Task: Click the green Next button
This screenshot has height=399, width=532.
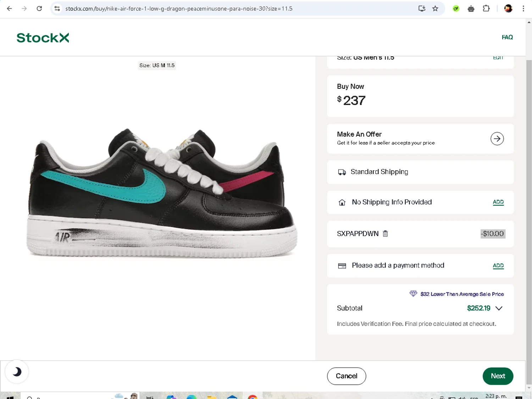Action: [x=498, y=376]
